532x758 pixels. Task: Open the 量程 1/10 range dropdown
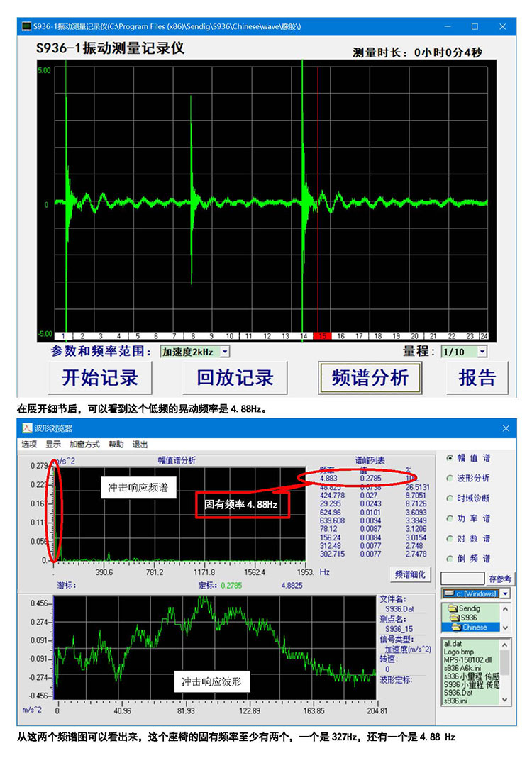pos(482,352)
